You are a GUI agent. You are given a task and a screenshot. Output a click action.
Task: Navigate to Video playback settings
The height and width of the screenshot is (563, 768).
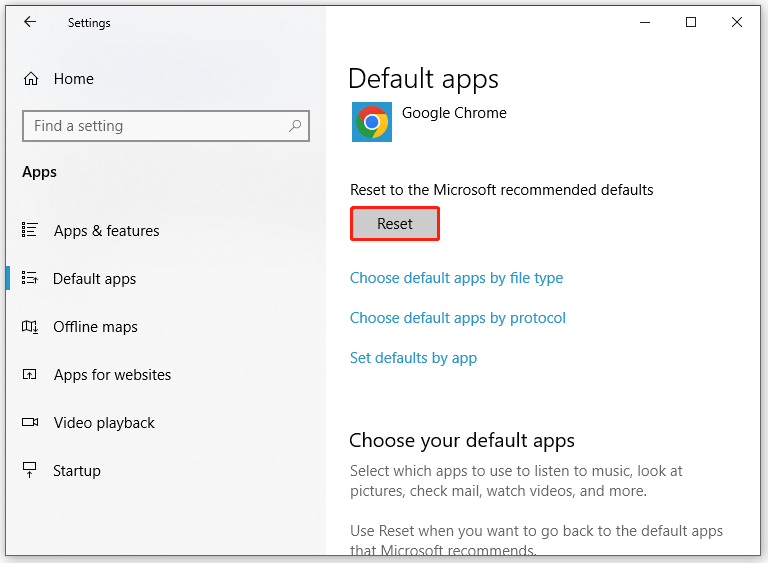104,423
